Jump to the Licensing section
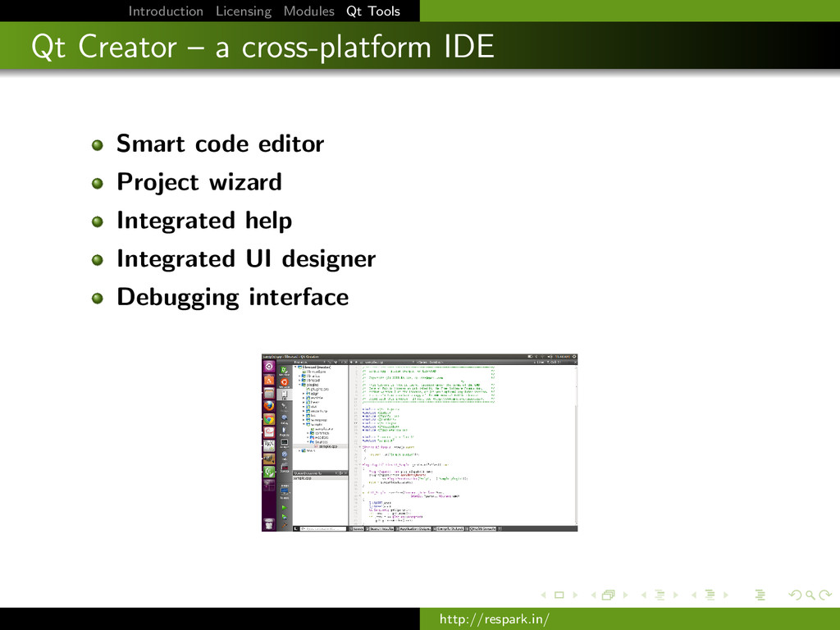This screenshot has width=840, height=630. (x=244, y=11)
